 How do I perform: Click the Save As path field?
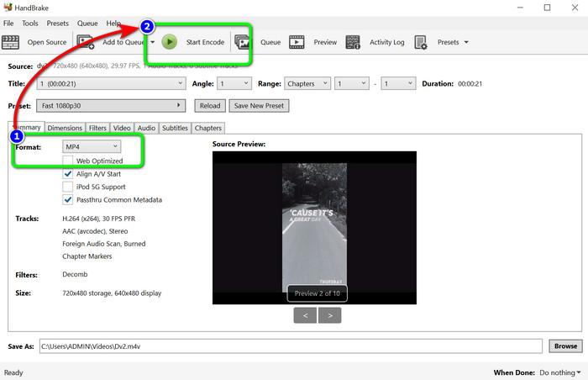[x=291, y=346]
